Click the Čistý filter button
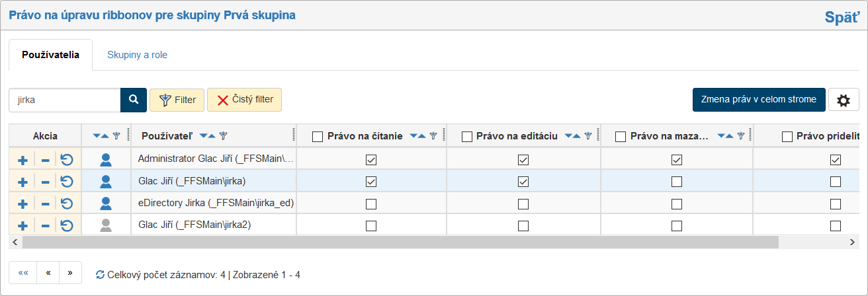 tap(245, 100)
